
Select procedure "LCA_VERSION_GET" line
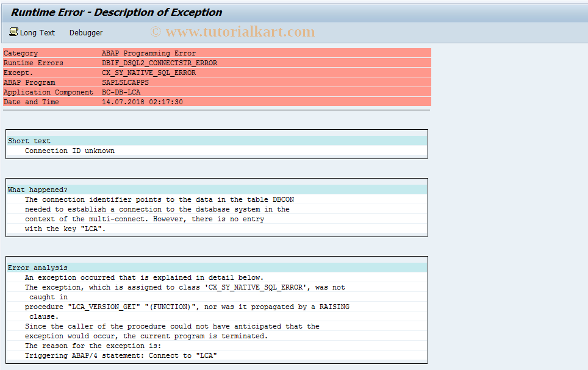(187, 307)
